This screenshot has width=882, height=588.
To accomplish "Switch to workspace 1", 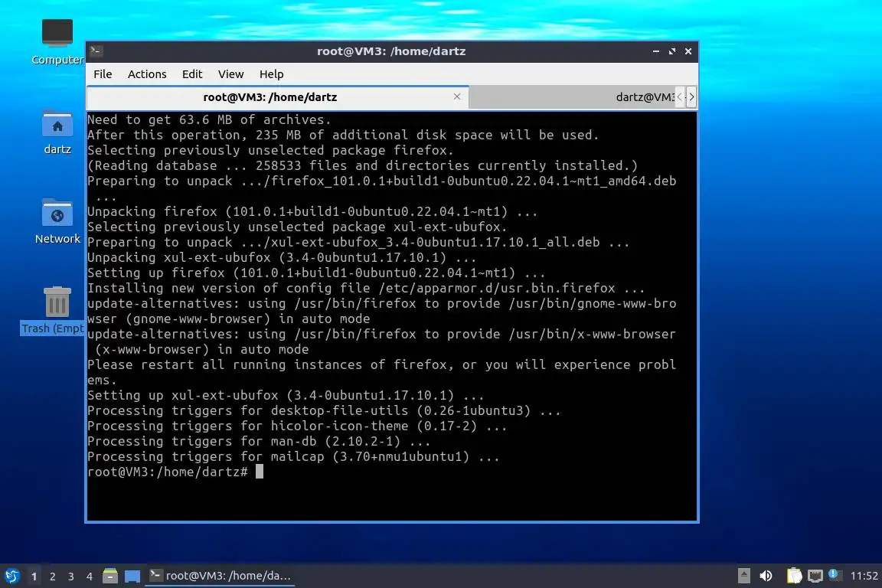I will 34,577.
